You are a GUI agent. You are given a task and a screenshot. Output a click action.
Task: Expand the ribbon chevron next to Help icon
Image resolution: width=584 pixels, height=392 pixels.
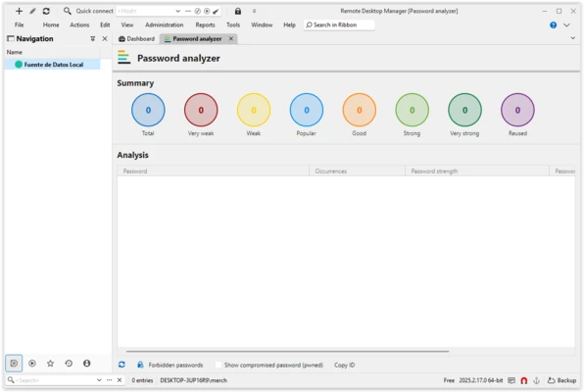566,24
